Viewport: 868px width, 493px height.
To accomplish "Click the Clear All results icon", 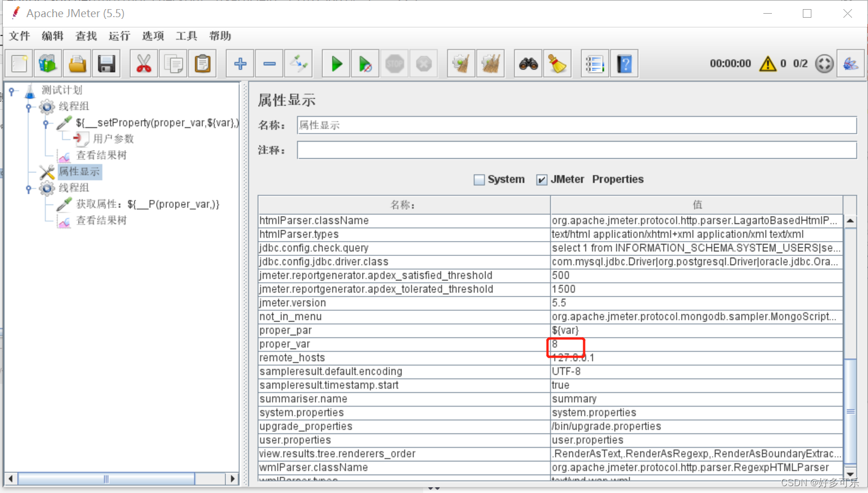I will pyautogui.click(x=491, y=63).
